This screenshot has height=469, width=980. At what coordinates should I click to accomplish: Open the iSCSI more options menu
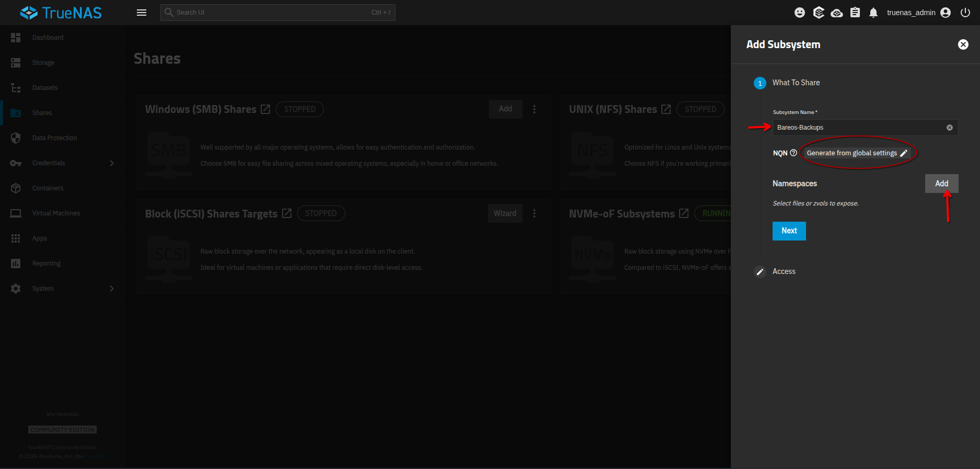click(534, 213)
